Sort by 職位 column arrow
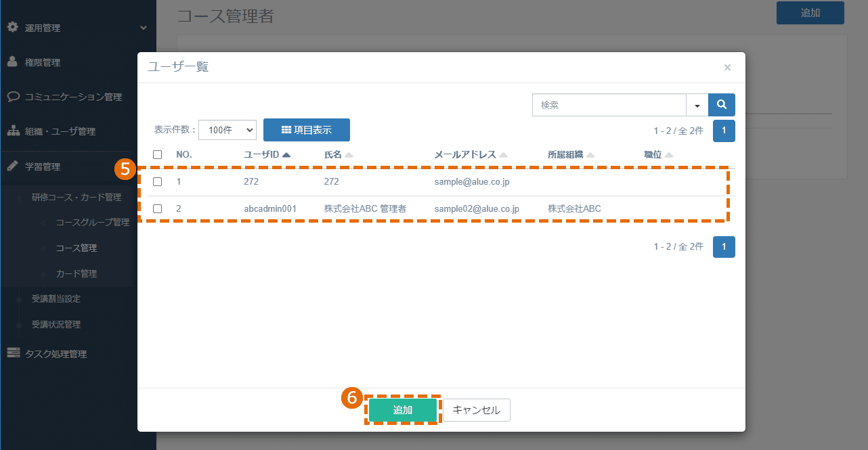Screen dimensions: 868x450 (669, 155)
